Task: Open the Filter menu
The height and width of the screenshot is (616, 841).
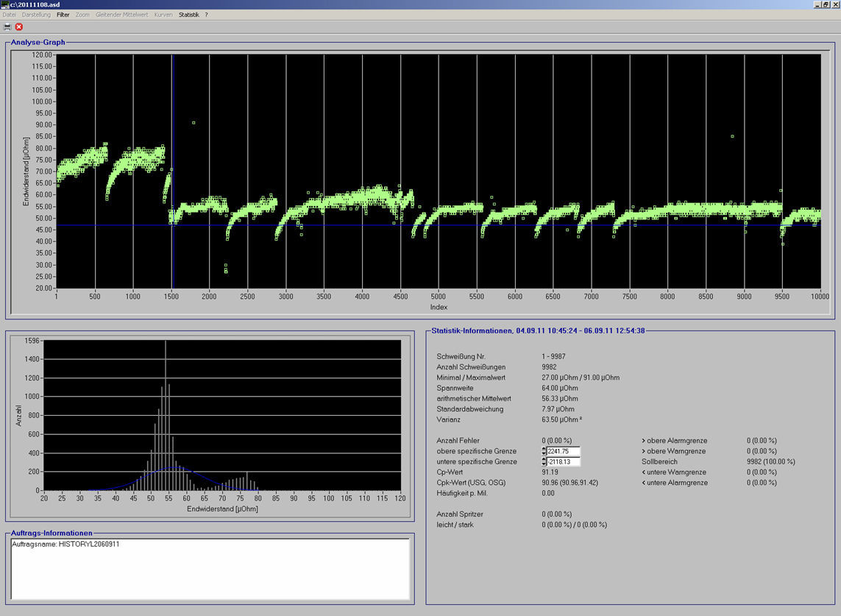Action: tap(63, 14)
